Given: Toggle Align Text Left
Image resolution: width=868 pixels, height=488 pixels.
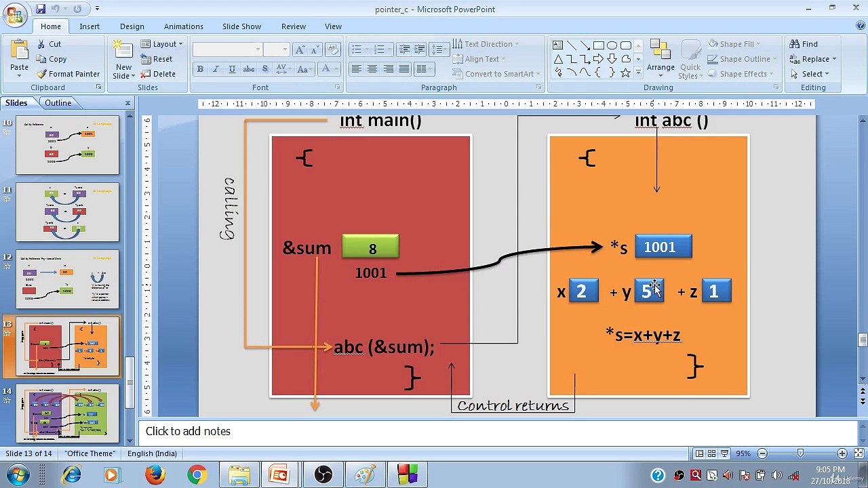Looking at the screenshot, I should tap(356, 69).
